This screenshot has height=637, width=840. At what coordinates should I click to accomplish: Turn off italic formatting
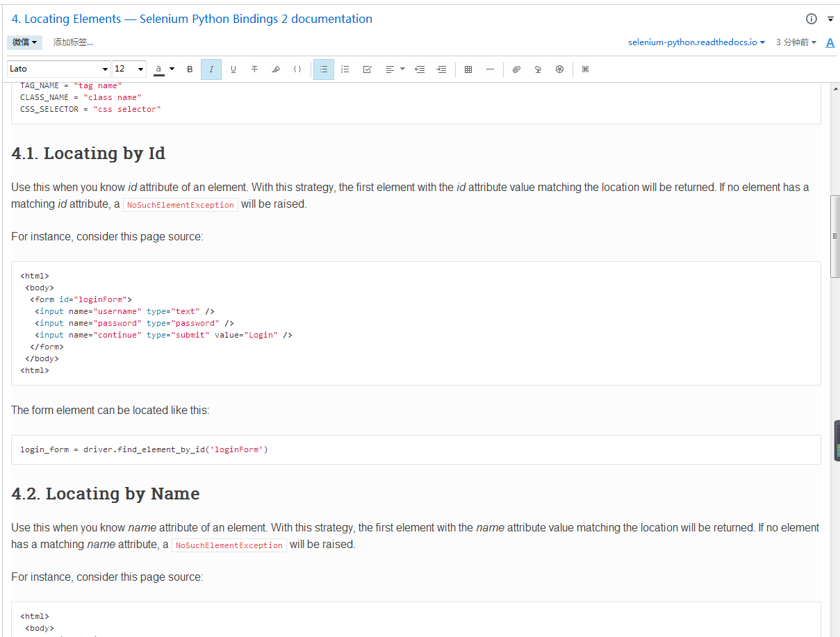(211, 69)
